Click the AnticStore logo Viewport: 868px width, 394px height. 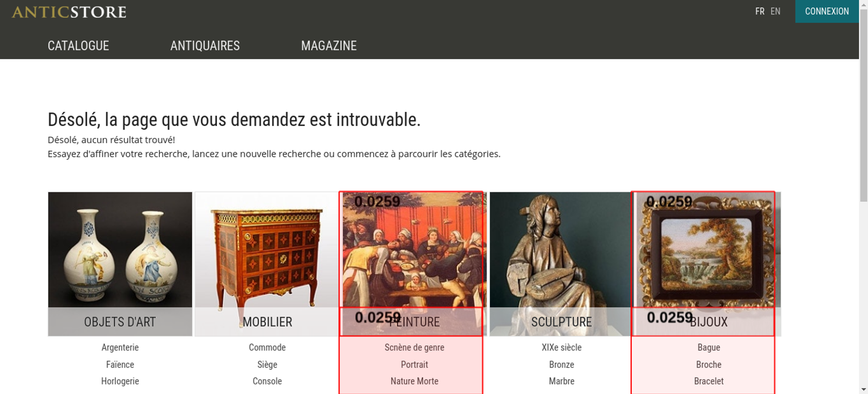pos(69,12)
